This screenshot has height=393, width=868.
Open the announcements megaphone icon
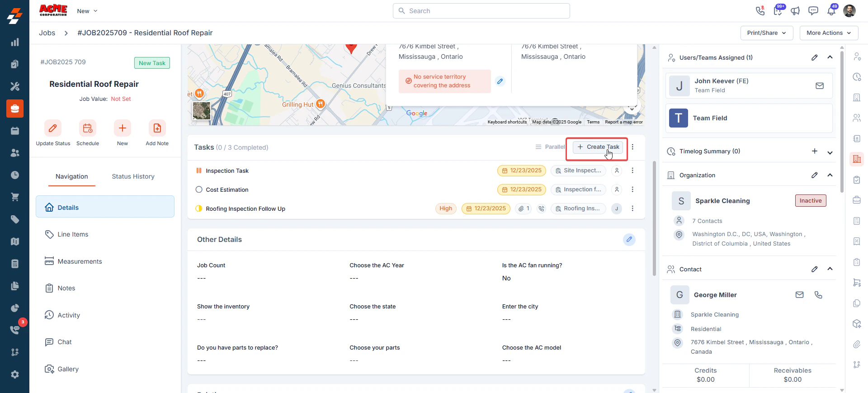[795, 11]
